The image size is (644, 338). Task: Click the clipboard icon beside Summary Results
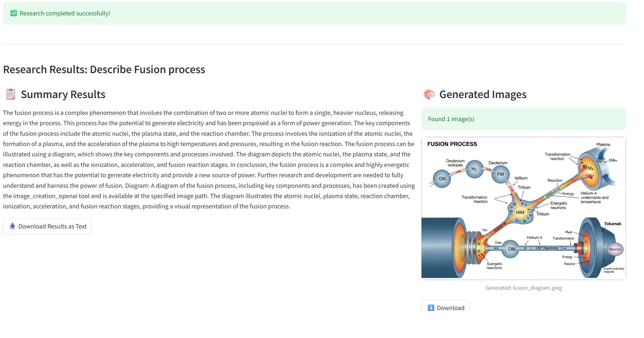(x=11, y=94)
